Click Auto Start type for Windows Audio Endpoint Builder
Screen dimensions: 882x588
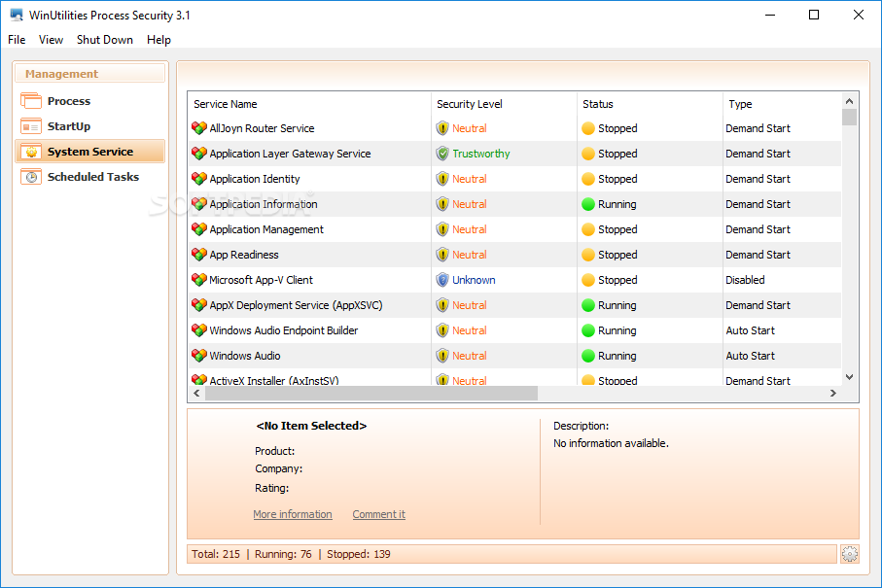[751, 330]
